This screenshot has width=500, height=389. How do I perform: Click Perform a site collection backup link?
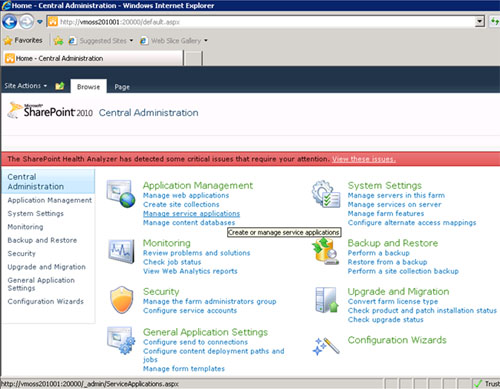click(403, 271)
